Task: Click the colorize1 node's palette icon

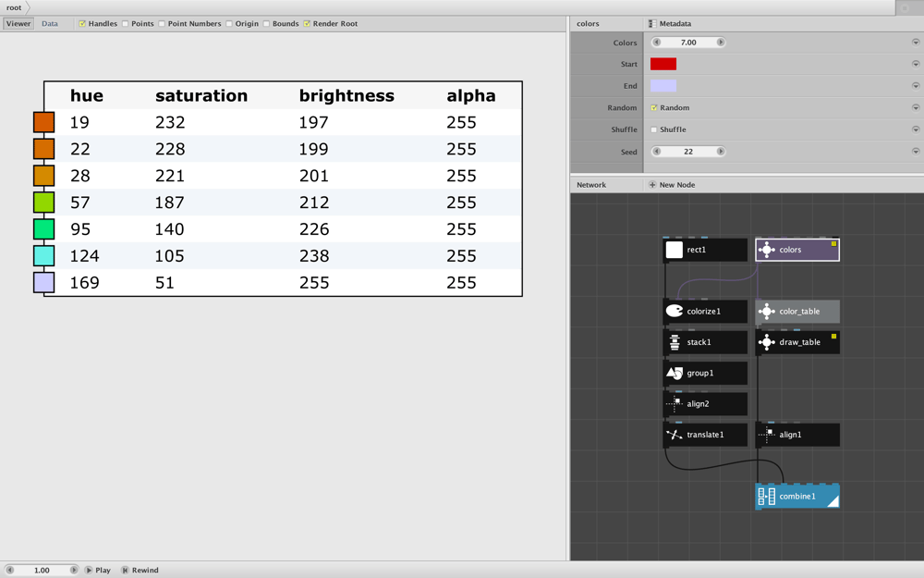Action: click(675, 311)
